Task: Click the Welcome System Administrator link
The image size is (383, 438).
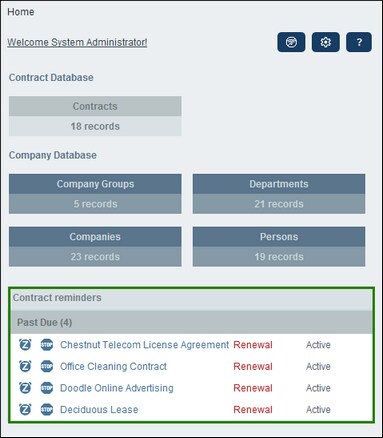Action: click(77, 42)
